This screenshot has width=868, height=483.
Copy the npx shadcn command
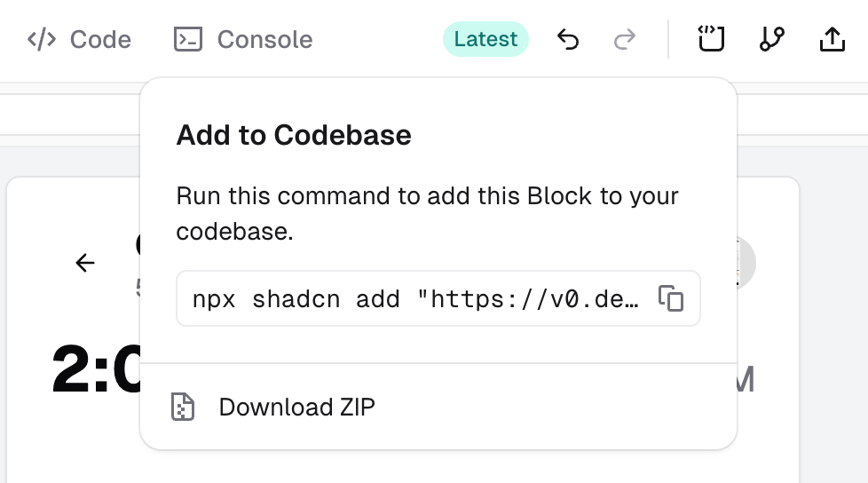(671, 298)
